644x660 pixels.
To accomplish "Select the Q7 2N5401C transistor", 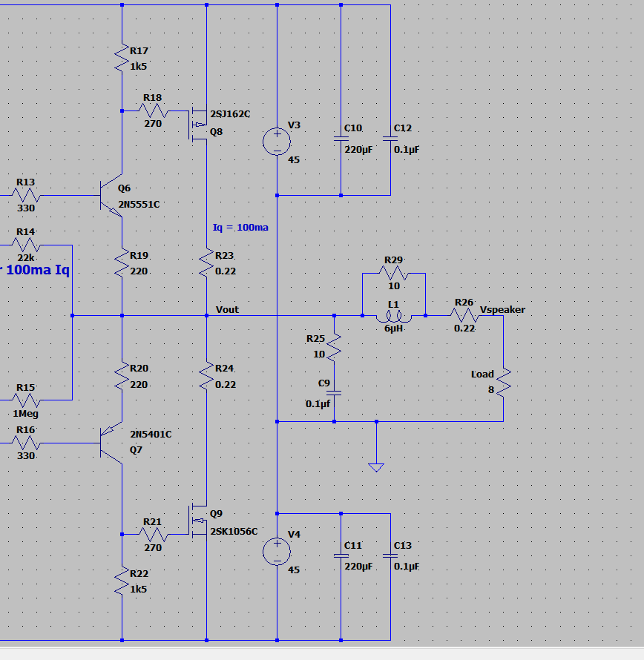I will coord(111,443).
